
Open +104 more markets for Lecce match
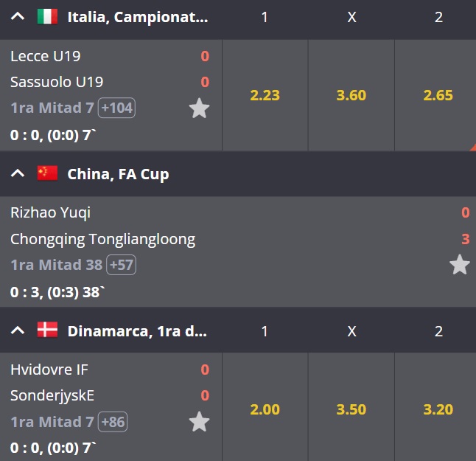[x=116, y=108]
